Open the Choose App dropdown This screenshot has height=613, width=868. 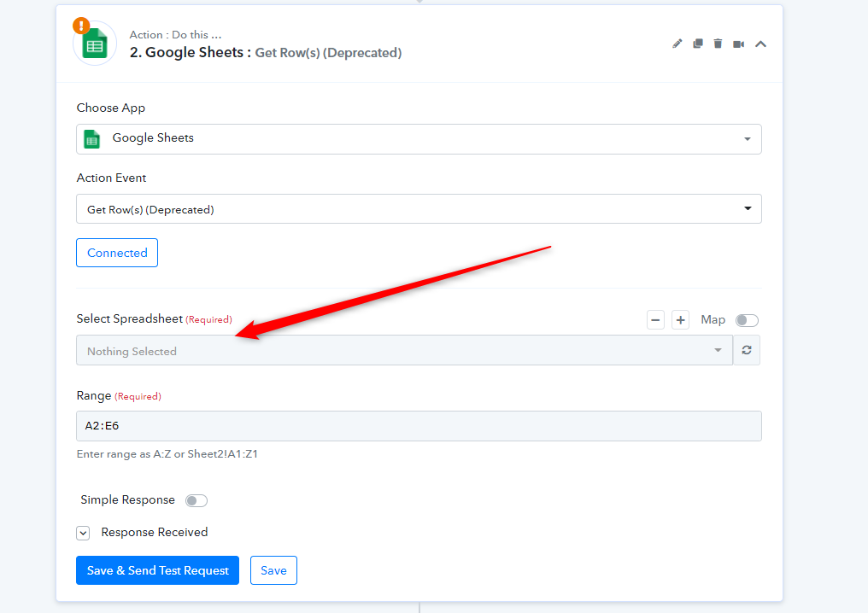coord(419,139)
